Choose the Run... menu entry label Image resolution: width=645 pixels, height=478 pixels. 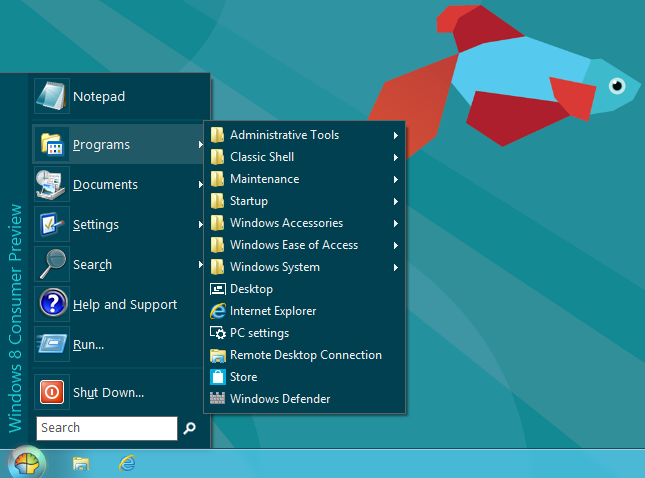click(88, 345)
